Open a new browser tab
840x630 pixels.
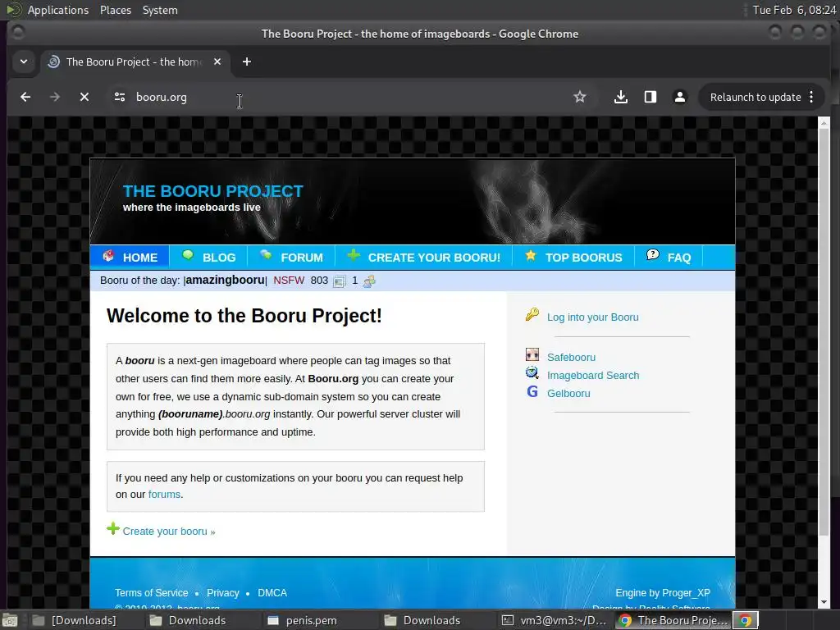pyautogui.click(x=246, y=62)
